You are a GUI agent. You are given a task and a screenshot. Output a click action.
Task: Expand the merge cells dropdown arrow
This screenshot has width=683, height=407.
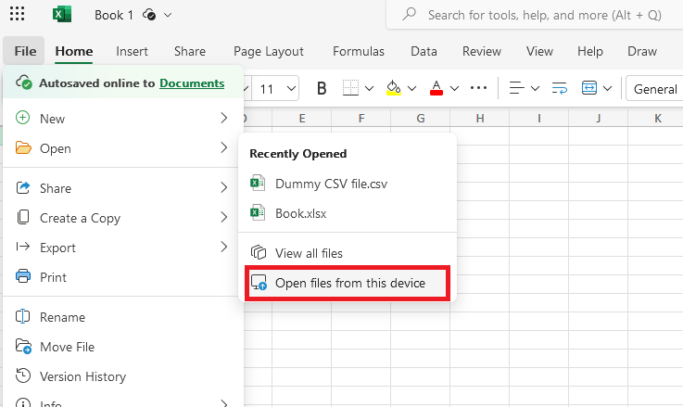[607, 89]
